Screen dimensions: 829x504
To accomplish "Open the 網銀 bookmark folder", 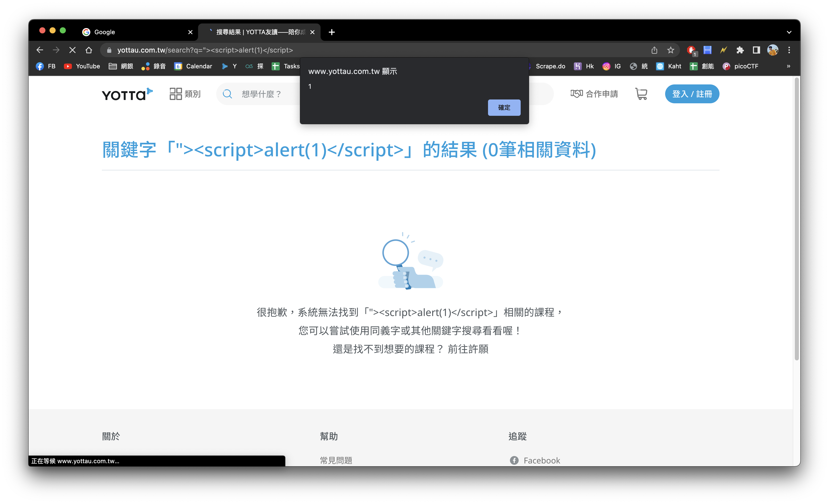I will [121, 66].
